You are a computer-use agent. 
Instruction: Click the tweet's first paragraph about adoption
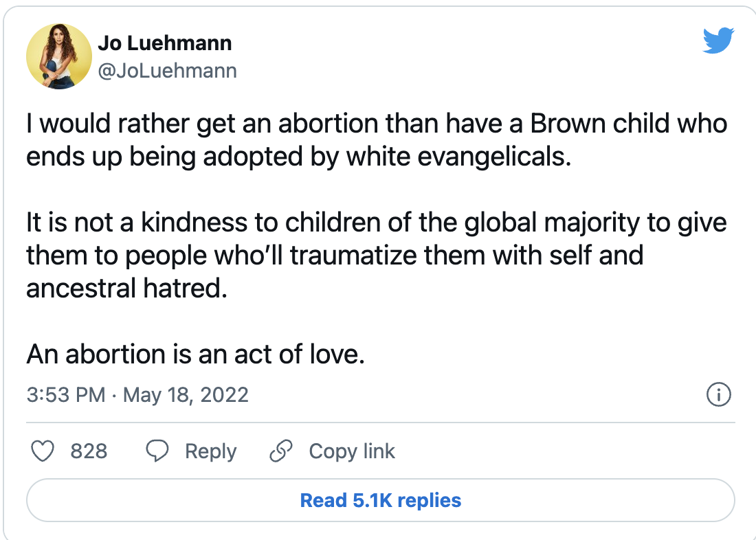(377, 140)
